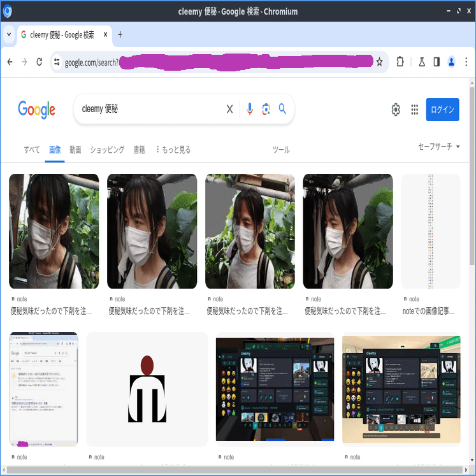Open the ショッピング tab
Image resolution: width=476 pixels, height=476 pixels.
point(107,150)
